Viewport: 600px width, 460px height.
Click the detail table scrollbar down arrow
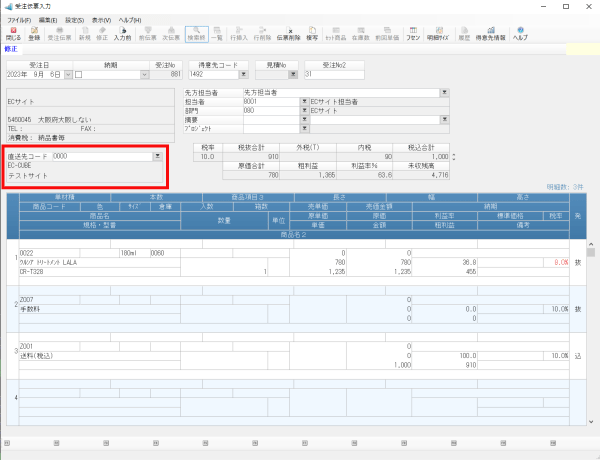[x=591, y=421]
